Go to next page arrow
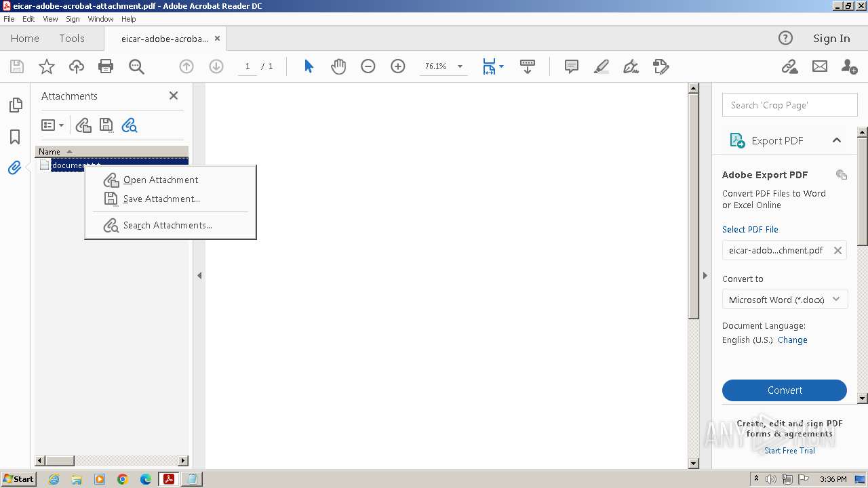This screenshot has width=868, height=488. point(216,66)
